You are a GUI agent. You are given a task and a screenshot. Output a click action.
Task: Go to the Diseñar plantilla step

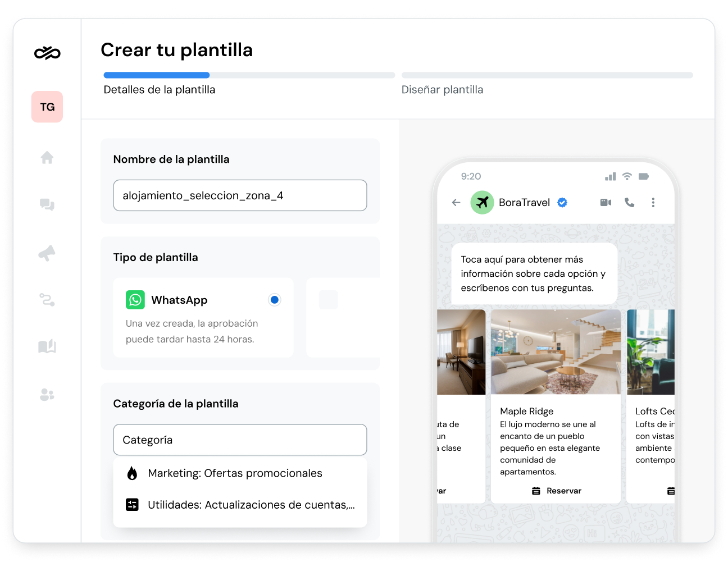tap(442, 90)
